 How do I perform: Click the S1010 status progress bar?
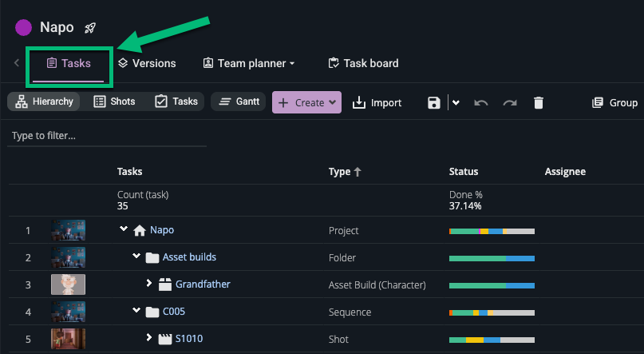click(x=492, y=340)
